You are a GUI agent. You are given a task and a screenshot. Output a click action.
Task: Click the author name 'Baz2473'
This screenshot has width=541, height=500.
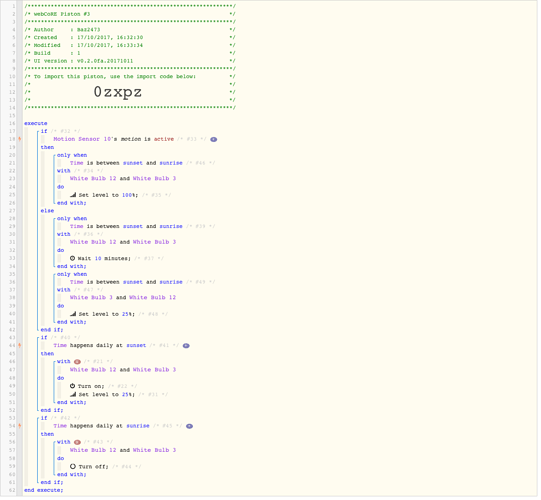tap(89, 30)
